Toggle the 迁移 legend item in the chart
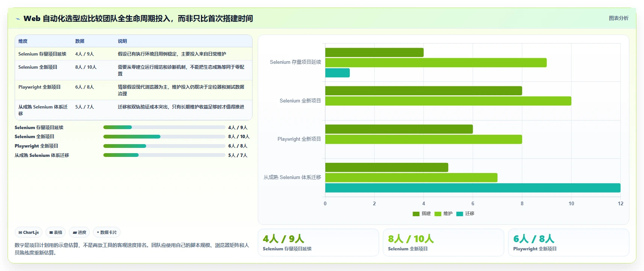 (465, 214)
